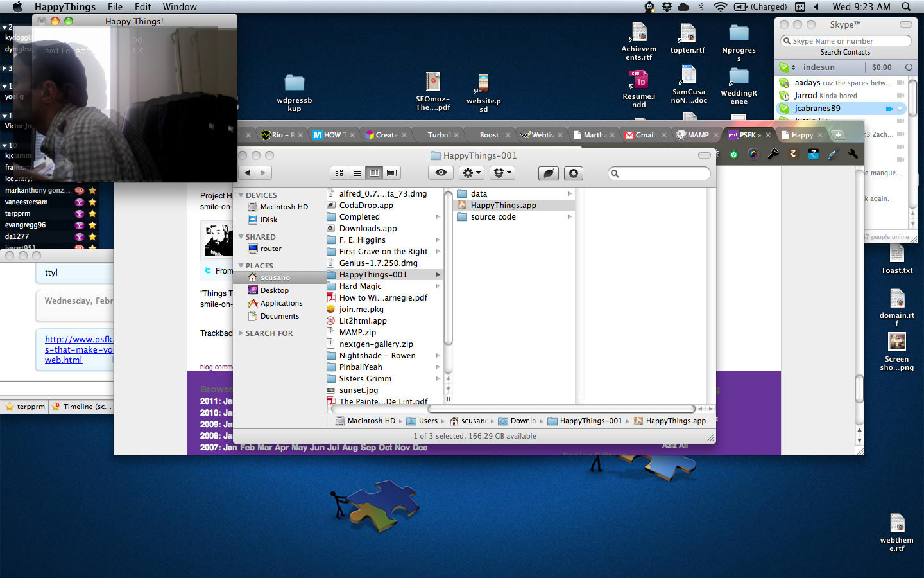Click the $0.00 Skype credit button
Image resolution: width=924 pixels, height=578 pixels.
(x=881, y=67)
